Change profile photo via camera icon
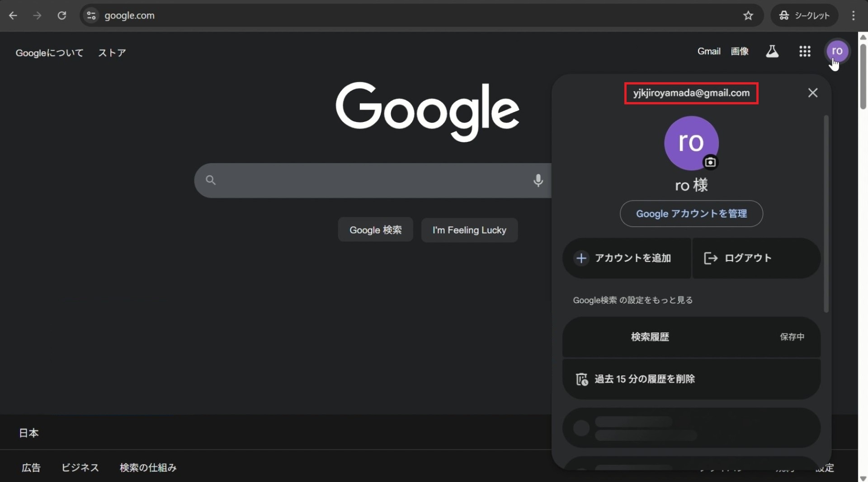This screenshot has width=868, height=482. 710,162
